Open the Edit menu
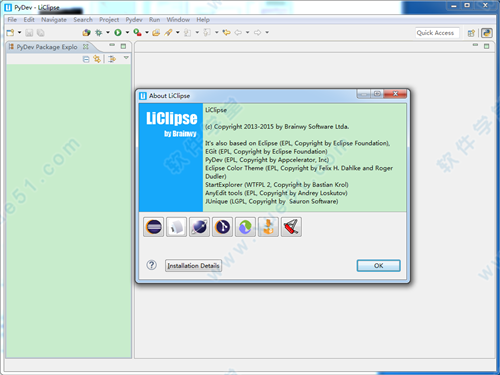Image resolution: width=500 pixels, height=375 pixels. click(x=29, y=20)
